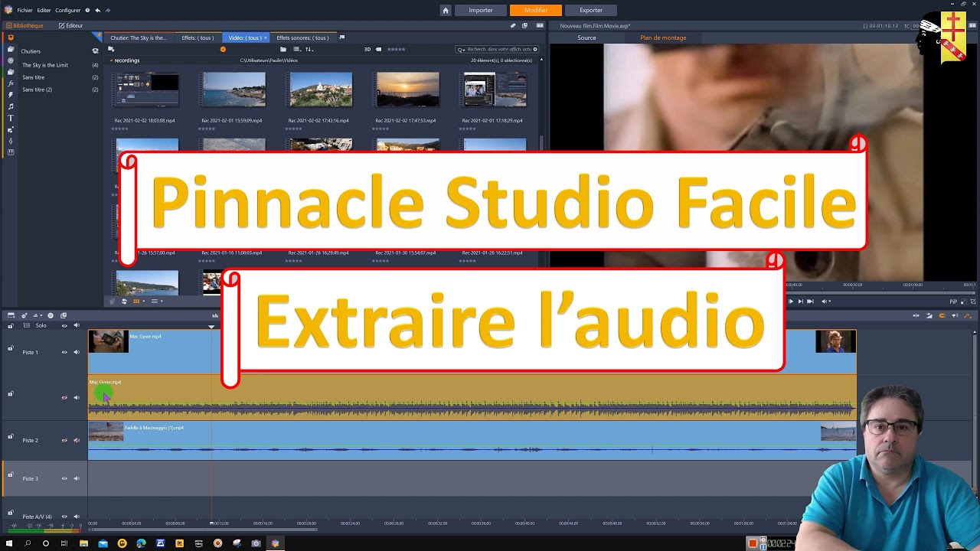Select the T titles sidebar icon
The image size is (980, 551).
pos(11,118)
